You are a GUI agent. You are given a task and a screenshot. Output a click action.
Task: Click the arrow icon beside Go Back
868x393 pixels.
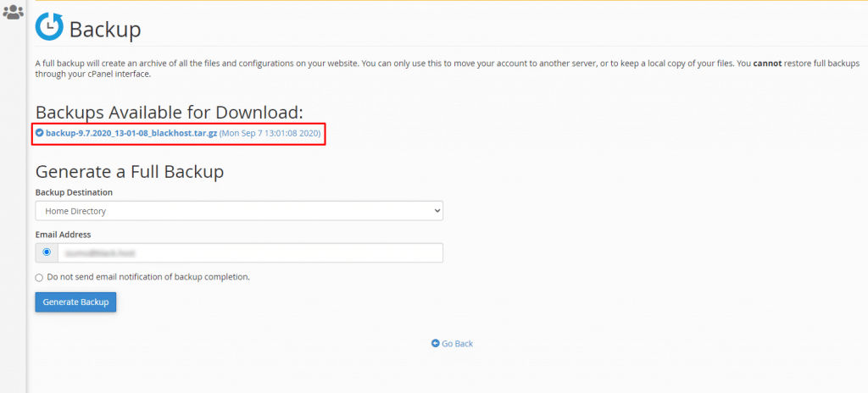tap(435, 344)
